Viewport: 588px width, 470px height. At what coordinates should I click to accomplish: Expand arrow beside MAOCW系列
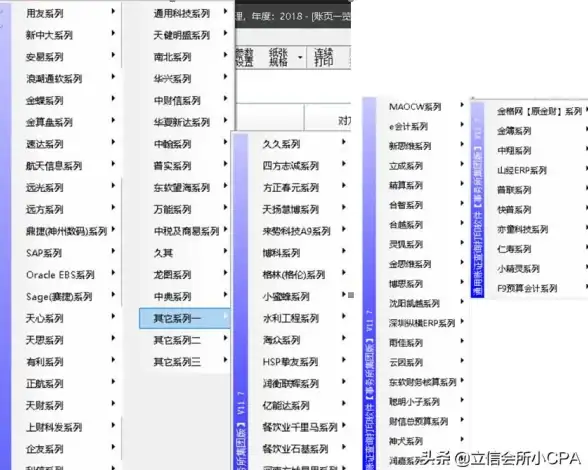point(462,105)
